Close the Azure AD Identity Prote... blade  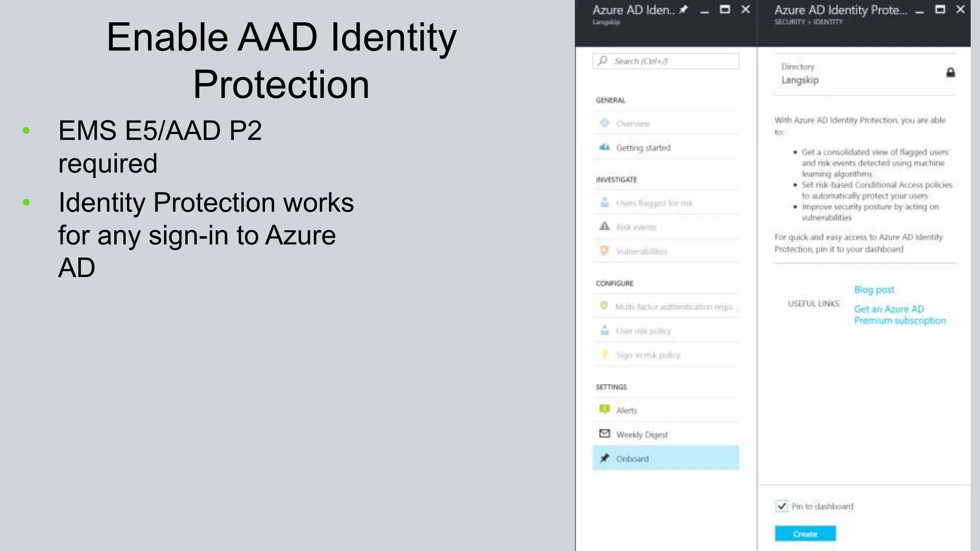point(960,10)
